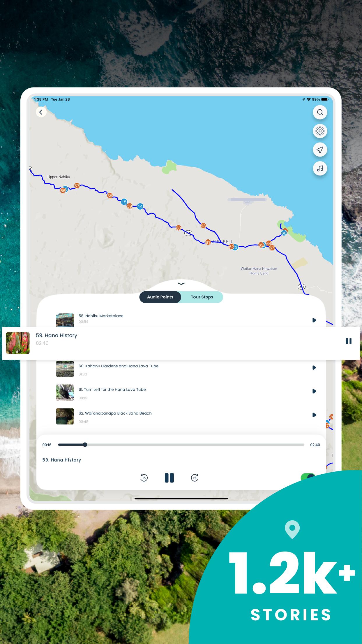Image resolution: width=362 pixels, height=644 pixels.
Task: Select orange map marker 67
Action: pyautogui.click(x=272, y=248)
